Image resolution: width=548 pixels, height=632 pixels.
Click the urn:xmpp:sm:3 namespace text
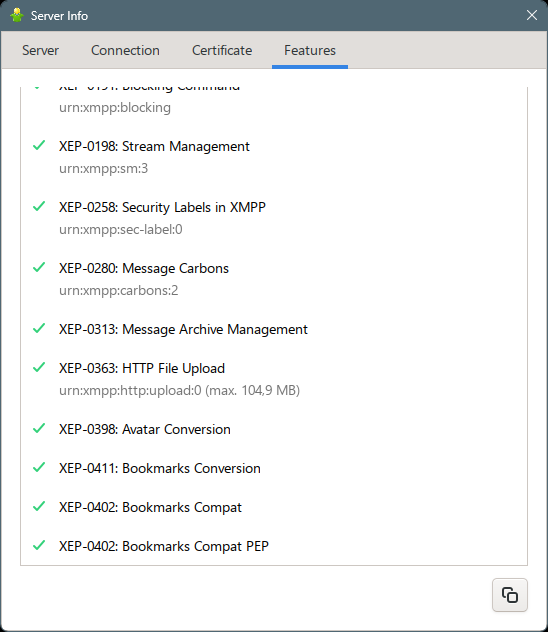[x=104, y=168]
